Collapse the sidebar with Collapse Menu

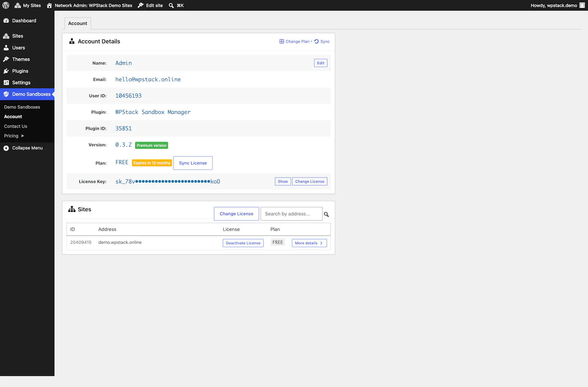tap(27, 148)
